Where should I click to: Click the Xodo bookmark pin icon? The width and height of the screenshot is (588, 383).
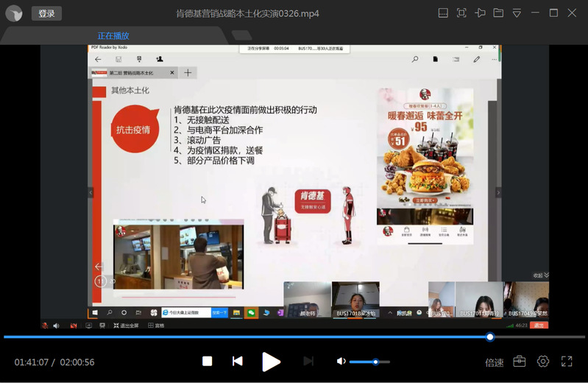tap(139, 60)
